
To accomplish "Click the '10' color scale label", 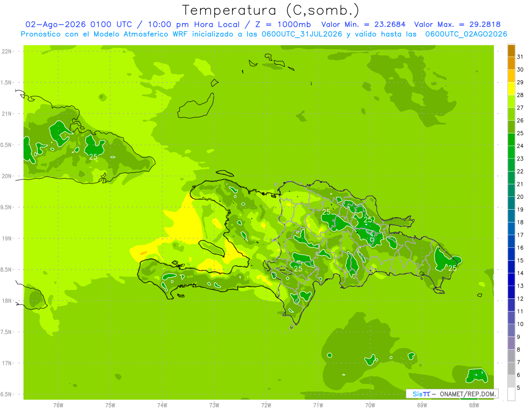I will [x=520, y=324].
